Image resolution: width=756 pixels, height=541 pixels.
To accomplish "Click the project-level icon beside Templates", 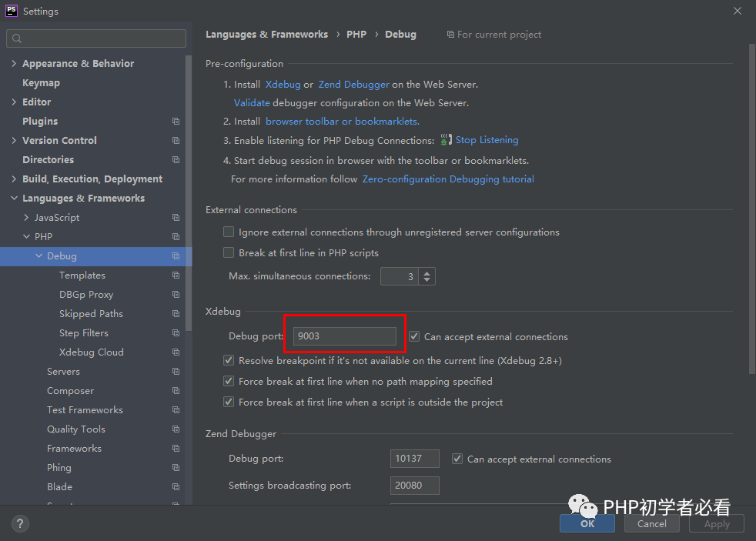I will [x=176, y=276].
